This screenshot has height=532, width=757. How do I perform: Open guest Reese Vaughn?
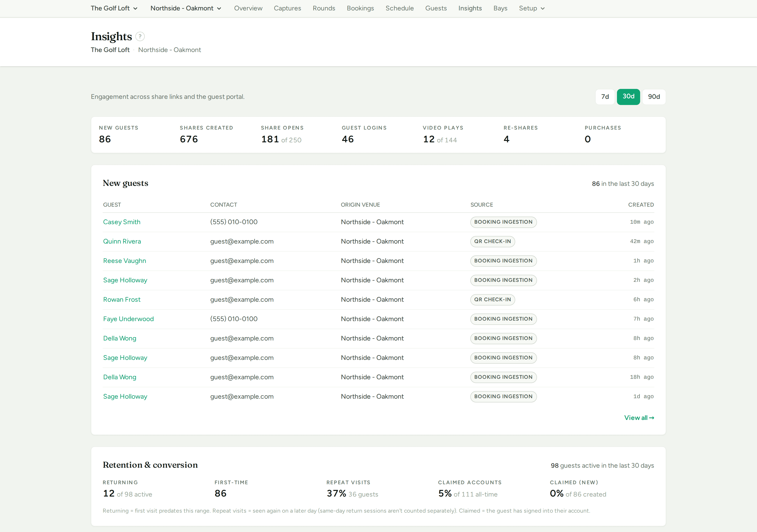tap(125, 261)
